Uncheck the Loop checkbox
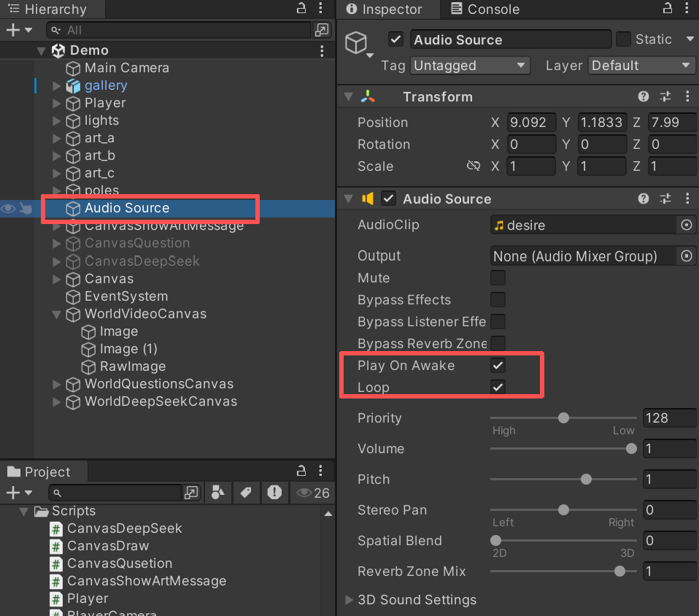The image size is (699, 616). (x=498, y=387)
